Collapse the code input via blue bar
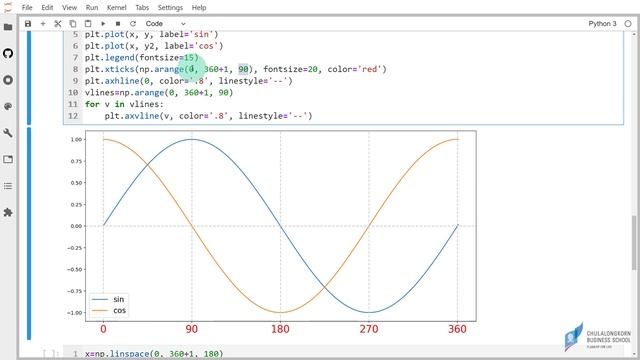This screenshot has width=640, height=360. (29, 78)
